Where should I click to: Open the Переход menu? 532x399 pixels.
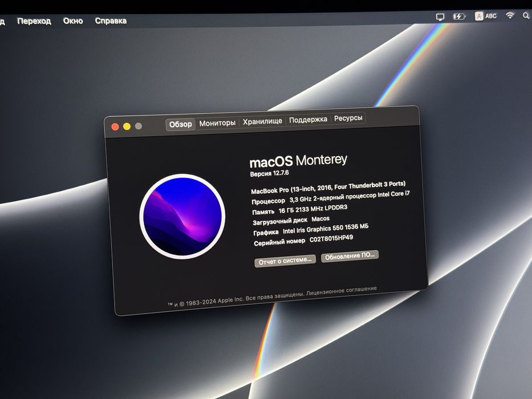[x=34, y=21]
